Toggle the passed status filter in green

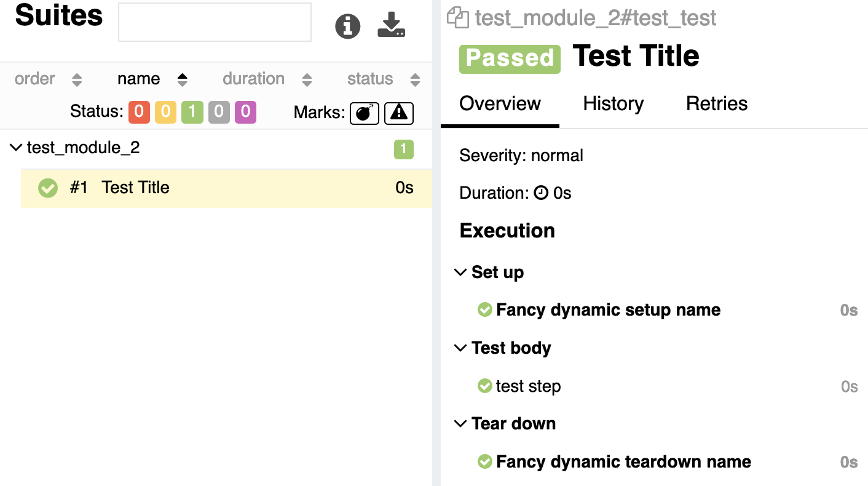tap(192, 112)
